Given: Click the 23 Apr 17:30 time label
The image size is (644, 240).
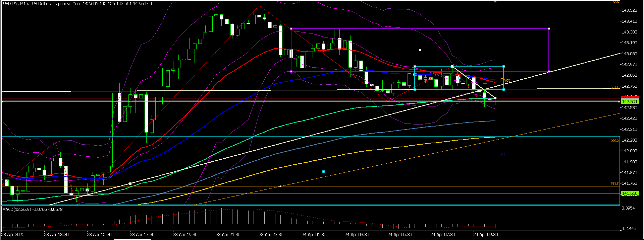Looking at the screenshot, I should click(142, 235).
